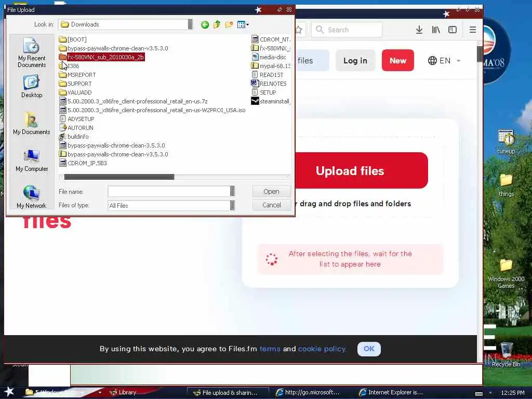Screen dimensions: 532x399
Task: Select the READ1ST file
Action: [x=268, y=75]
